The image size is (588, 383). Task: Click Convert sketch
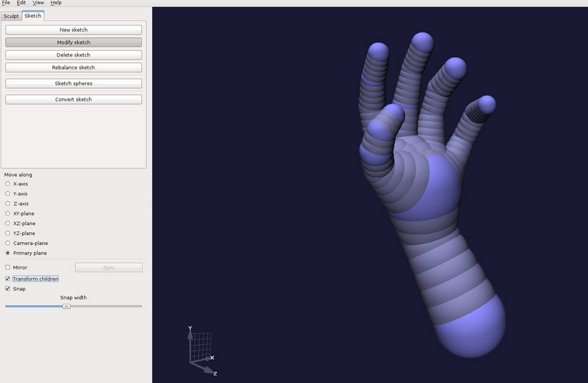point(73,100)
